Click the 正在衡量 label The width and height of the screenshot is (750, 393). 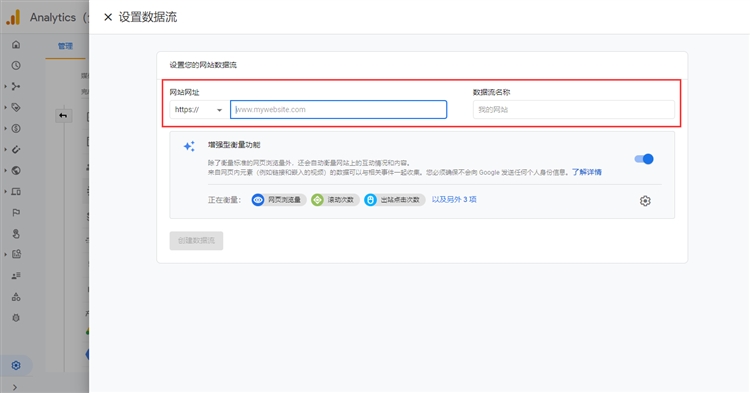[x=224, y=200]
